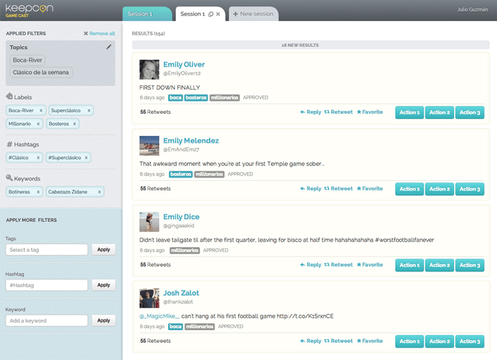Switch to the teal Session 1 tab
497x360 pixels.
[147, 14]
